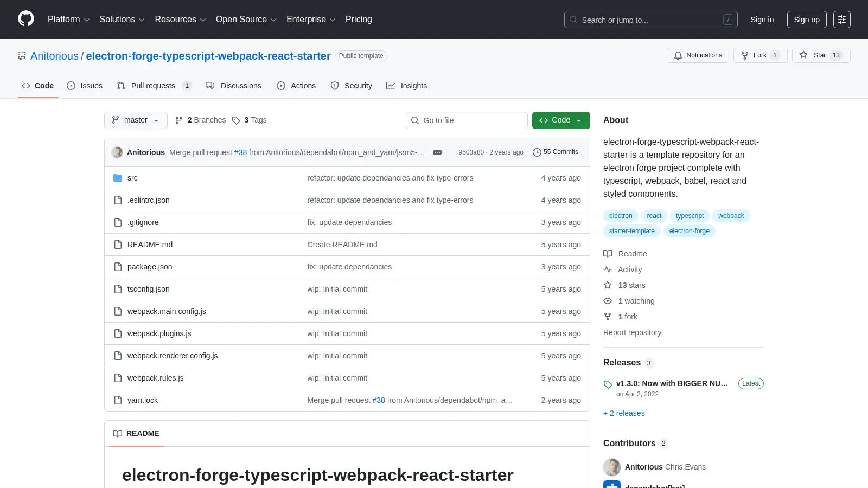Switch to the Pull requests tab
Image resolution: width=868 pixels, height=488 pixels.
point(154,86)
